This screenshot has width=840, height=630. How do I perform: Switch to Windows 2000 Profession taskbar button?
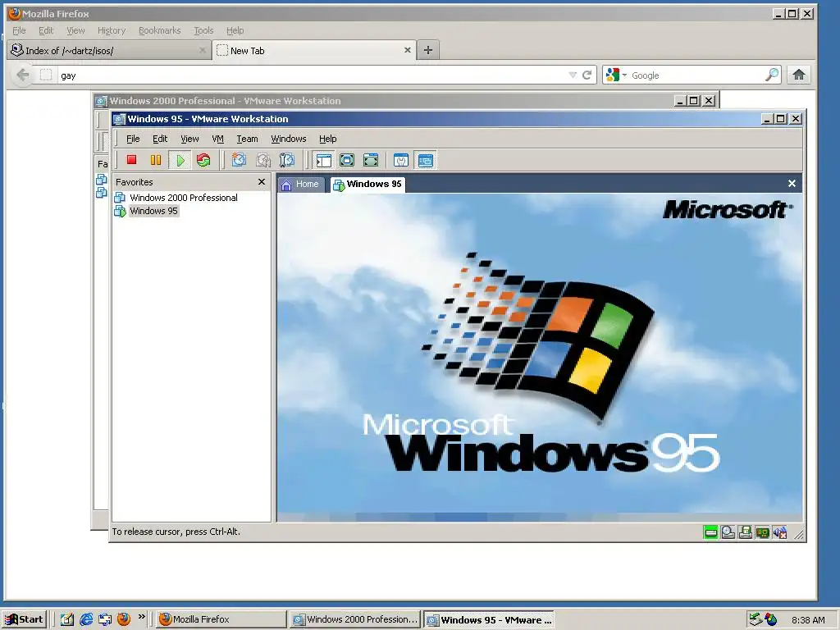coord(356,620)
